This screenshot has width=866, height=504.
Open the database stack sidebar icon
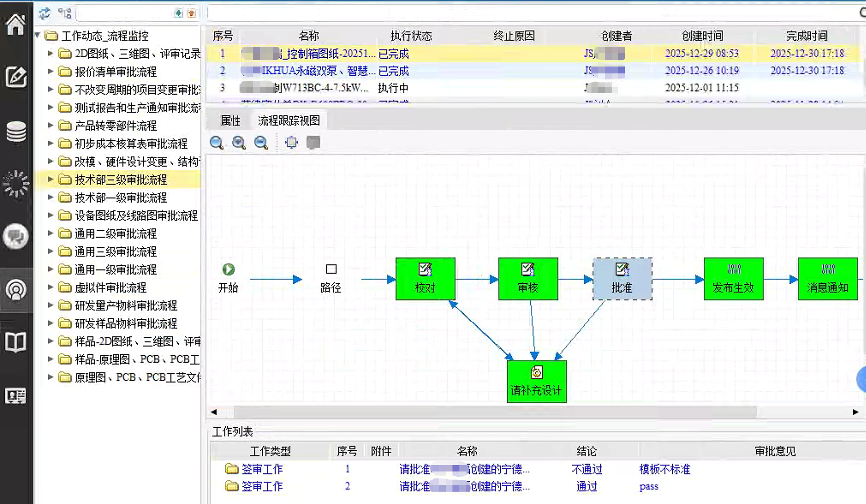pos(16,131)
